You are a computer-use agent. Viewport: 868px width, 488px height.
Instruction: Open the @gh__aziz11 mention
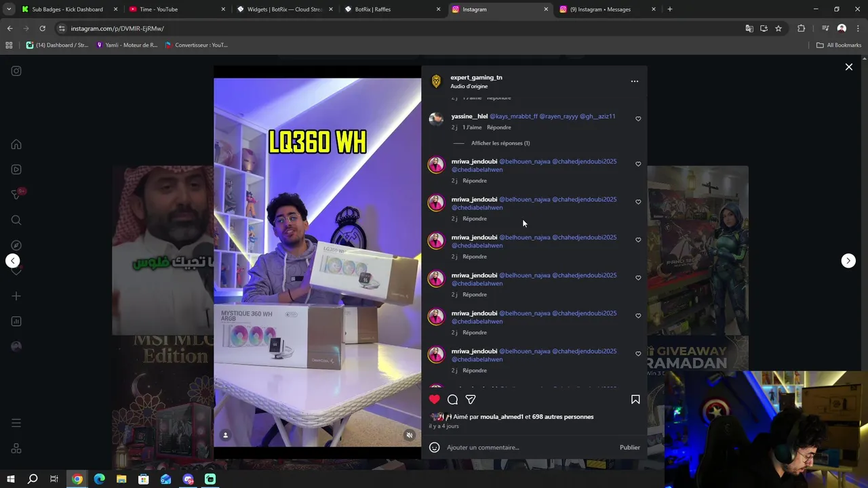click(597, 116)
